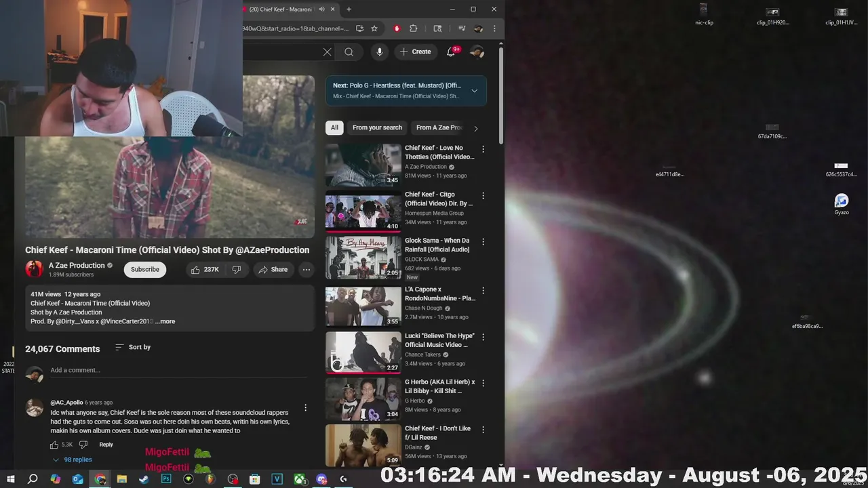The height and width of the screenshot is (488, 868).
Task: Open the Chrome media controls icon
Action: point(462,28)
